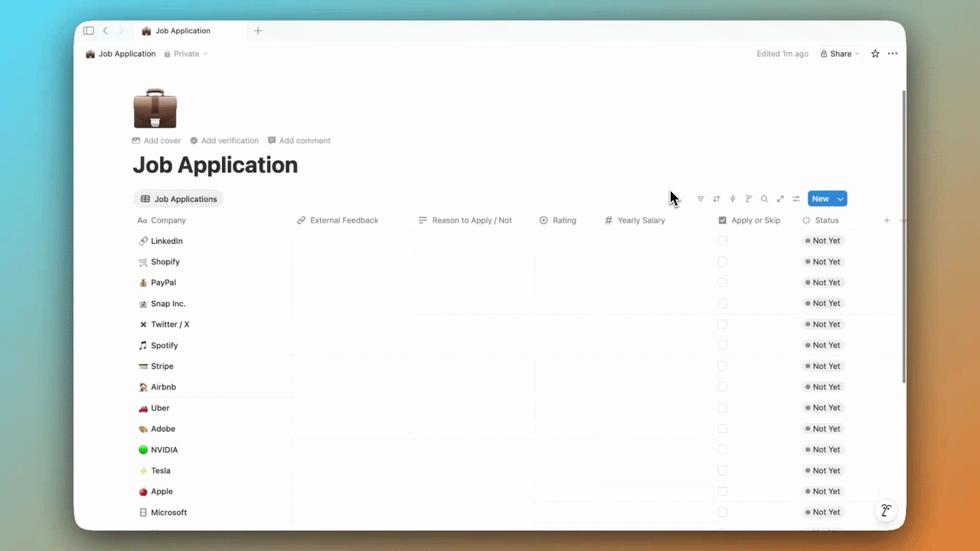Click the Job Application page title
Viewport: 980px width, 551px height.
coord(215,165)
